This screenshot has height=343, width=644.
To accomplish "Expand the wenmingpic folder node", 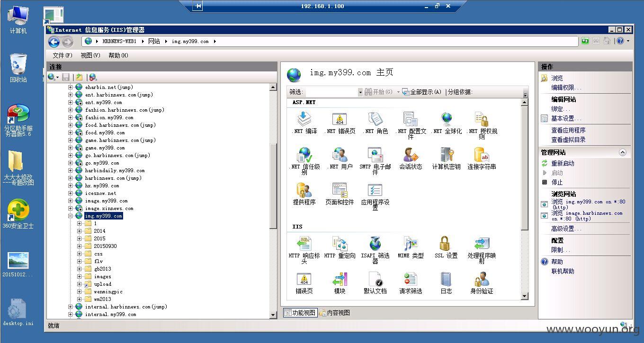I will pyautogui.click(x=80, y=291).
